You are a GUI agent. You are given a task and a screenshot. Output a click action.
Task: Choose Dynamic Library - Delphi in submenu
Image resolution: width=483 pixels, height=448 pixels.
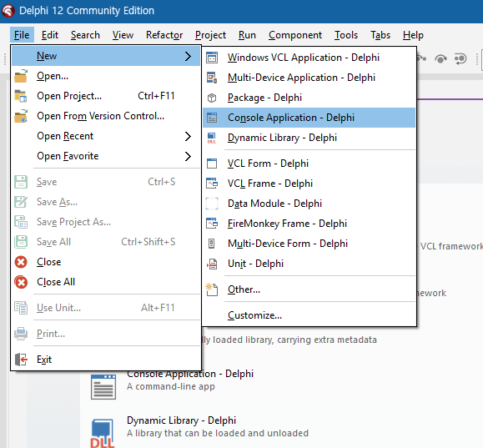pyautogui.click(x=309, y=138)
